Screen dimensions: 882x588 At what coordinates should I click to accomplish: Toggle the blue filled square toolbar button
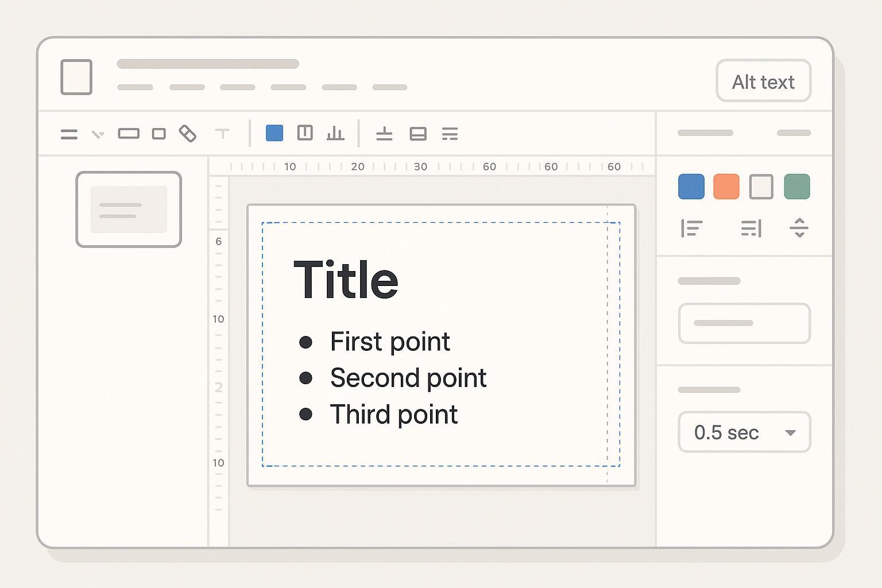(274, 133)
